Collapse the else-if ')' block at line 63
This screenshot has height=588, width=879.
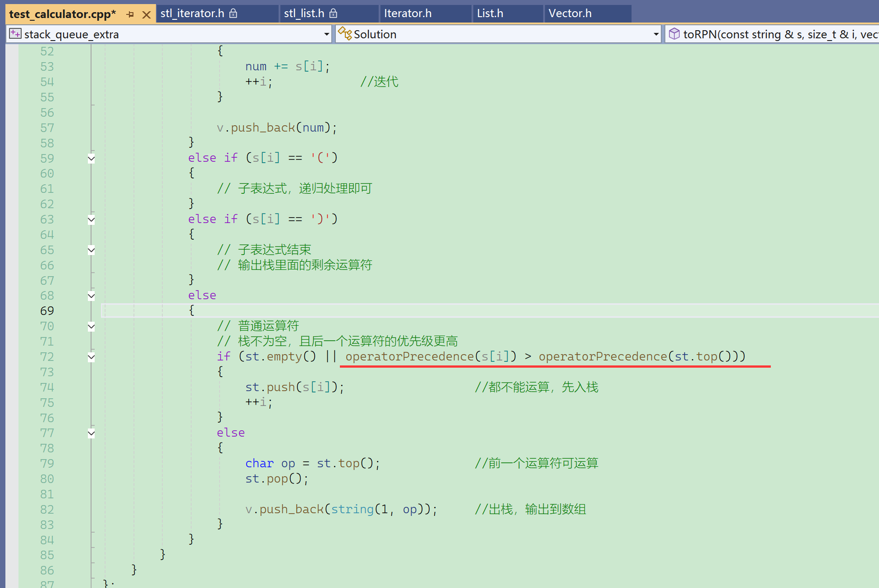pyautogui.click(x=92, y=219)
